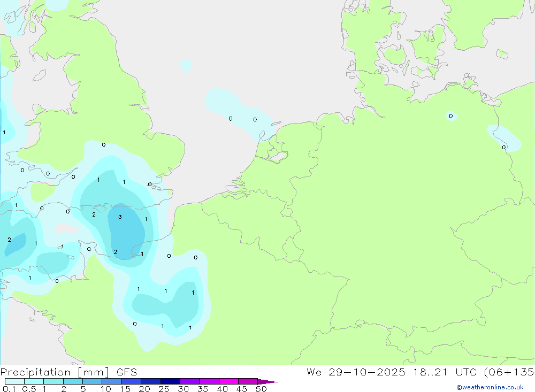Select the magenta swatch between 40 and 45
This screenshot has width=535, height=392.
(x=228, y=381)
